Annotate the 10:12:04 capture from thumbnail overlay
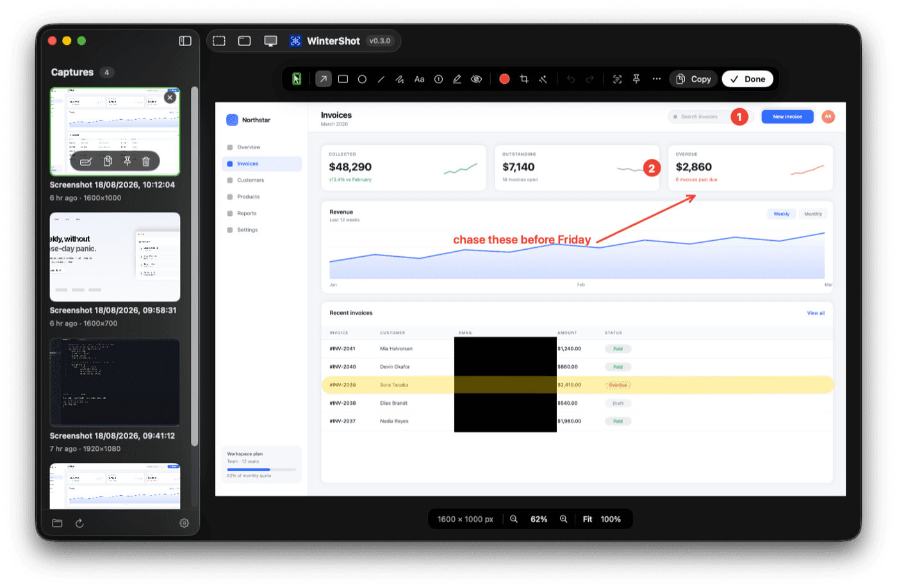The image size is (897, 588). click(86, 161)
